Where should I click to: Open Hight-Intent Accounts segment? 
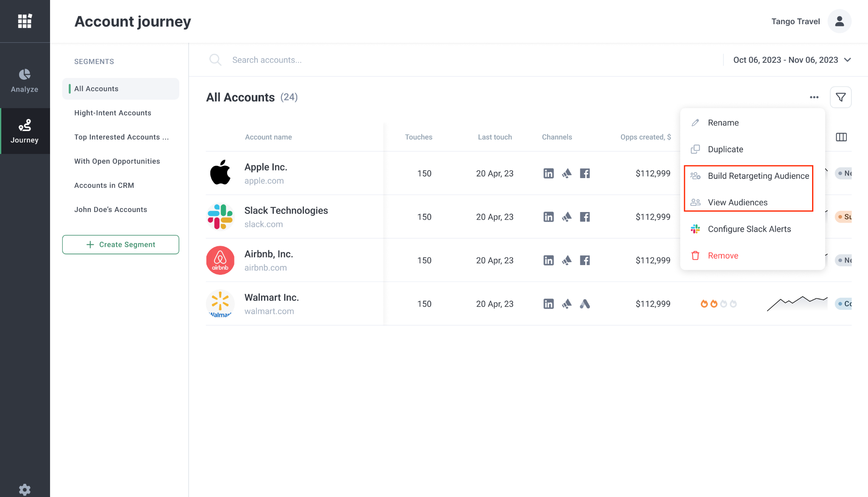tap(113, 113)
